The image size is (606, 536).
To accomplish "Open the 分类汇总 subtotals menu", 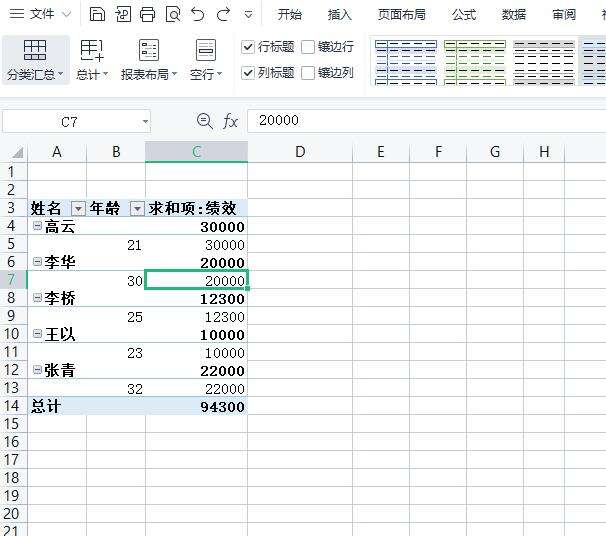I will click(x=35, y=60).
